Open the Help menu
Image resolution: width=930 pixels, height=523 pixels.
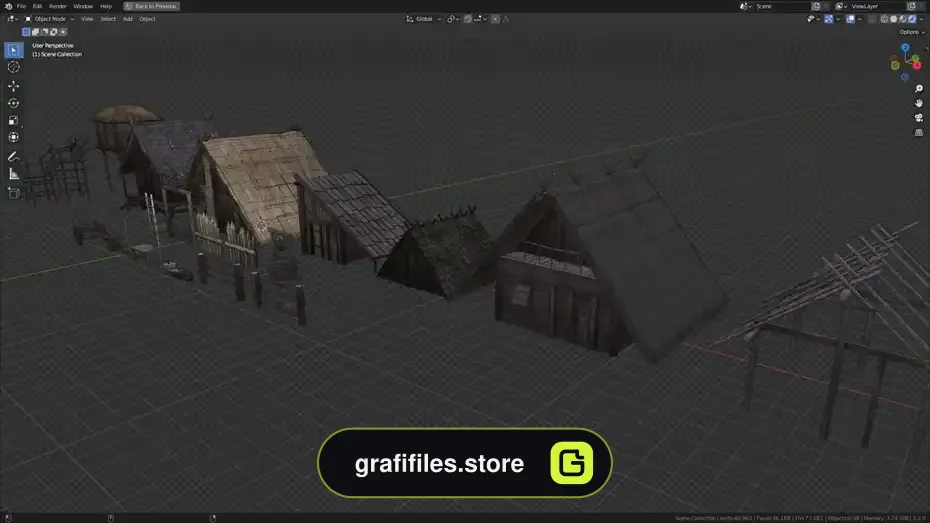106,6
